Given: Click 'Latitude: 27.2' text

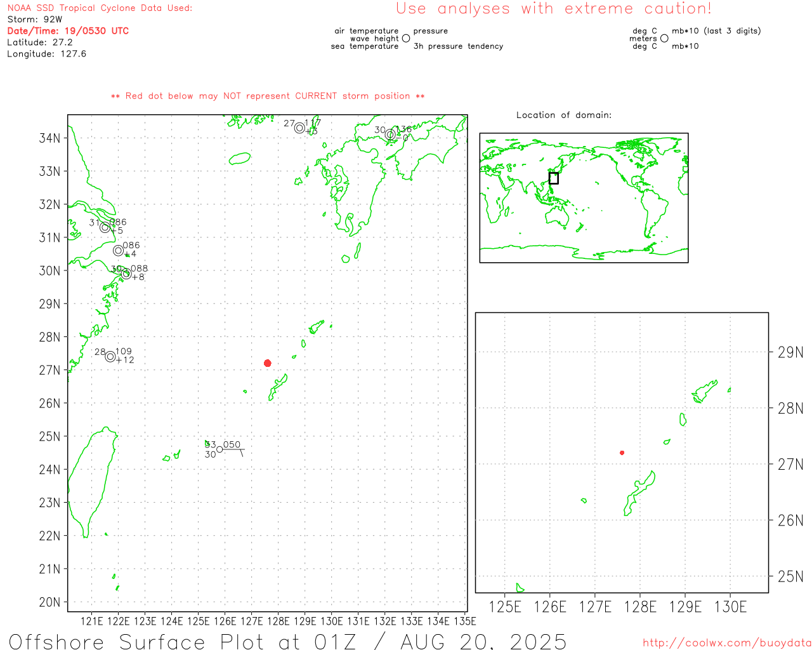Looking at the screenshot, I should click(40, 43).
